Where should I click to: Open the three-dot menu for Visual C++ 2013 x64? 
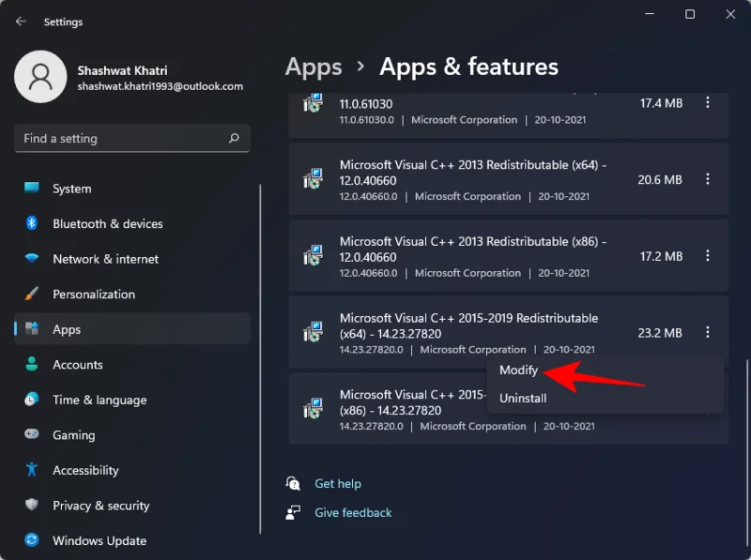(x=708, y=179)
